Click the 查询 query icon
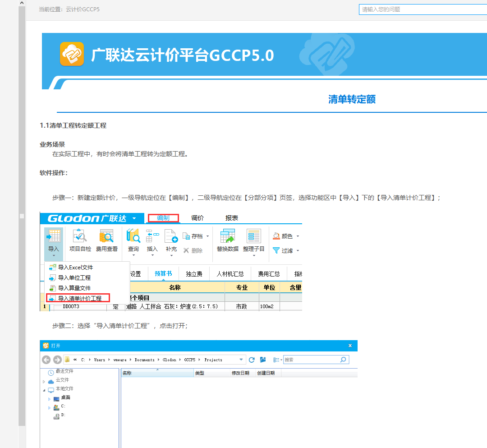The height and width of the screenshot is (448, 487). pyautogui.click(x=133, y=236)
